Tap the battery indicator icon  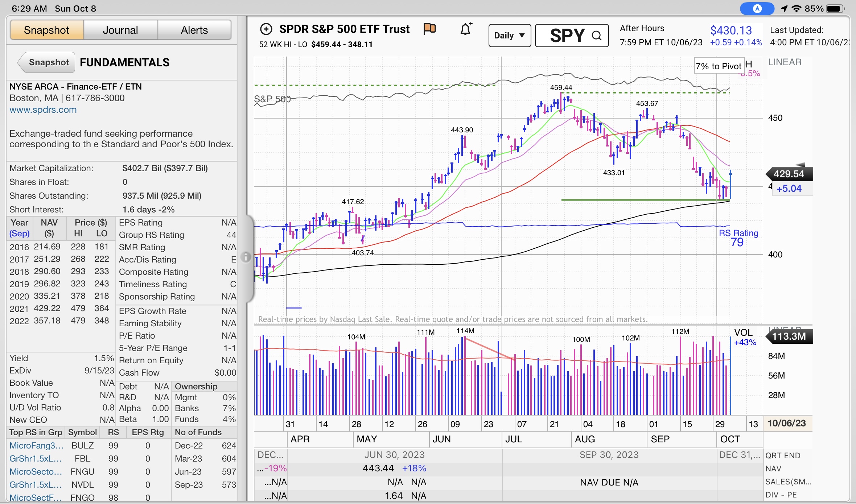click(x=835, y=8)
